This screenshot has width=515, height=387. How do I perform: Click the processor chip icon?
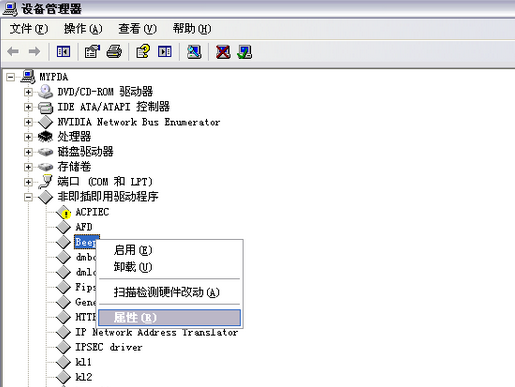tap(45, 137)
